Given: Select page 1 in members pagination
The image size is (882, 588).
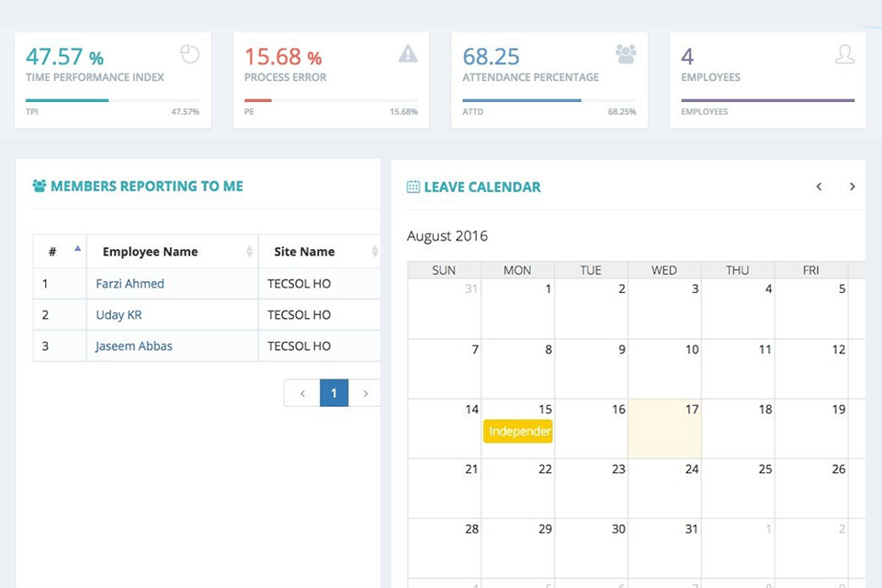Looking at the screenshot, I should pyautogui.click(x=334, y=392).
